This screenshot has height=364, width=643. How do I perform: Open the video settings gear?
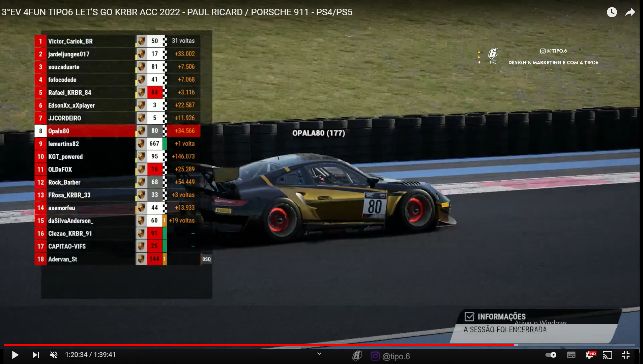pos(590,355)
